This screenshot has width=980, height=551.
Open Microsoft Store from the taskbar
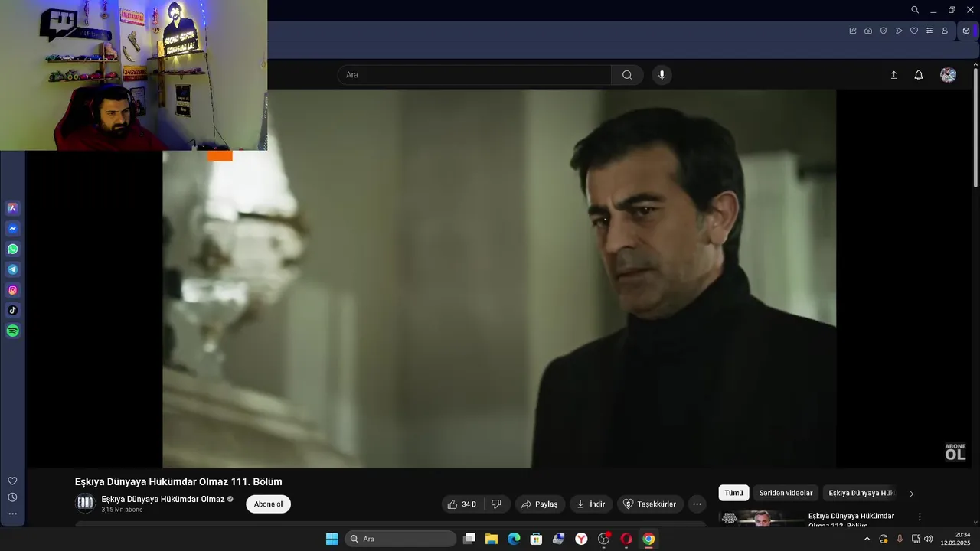(537, 539)
